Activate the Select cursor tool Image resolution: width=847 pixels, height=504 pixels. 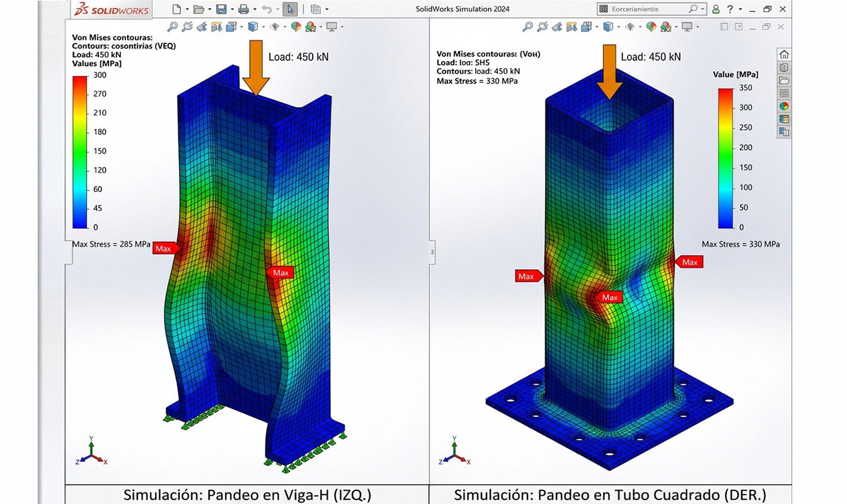click(290, 9)
